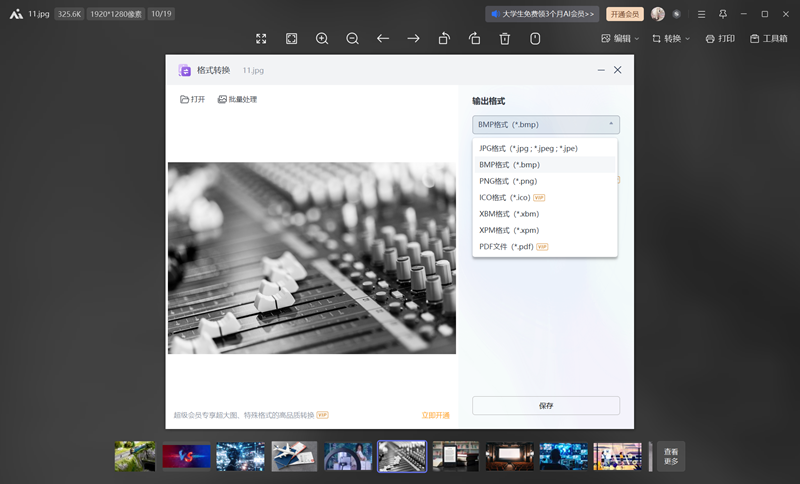Screen dimensions: 800x484
Task: Open the hamburger main menu
Action: pyautogui.click(x=701, y=14)
